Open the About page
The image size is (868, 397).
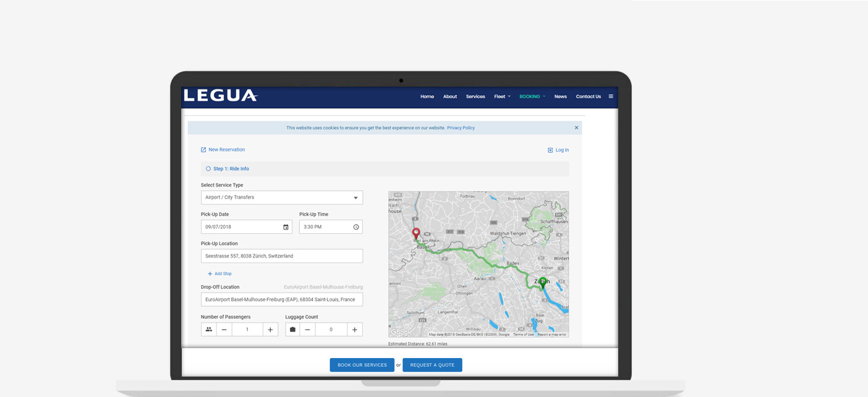point(450,96)
